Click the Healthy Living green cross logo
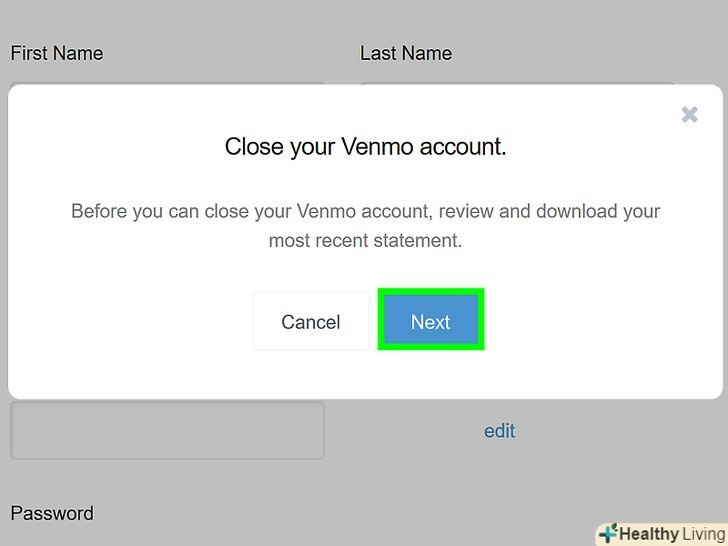This screenshot has height=546, width=728. [x=608, y=533]
